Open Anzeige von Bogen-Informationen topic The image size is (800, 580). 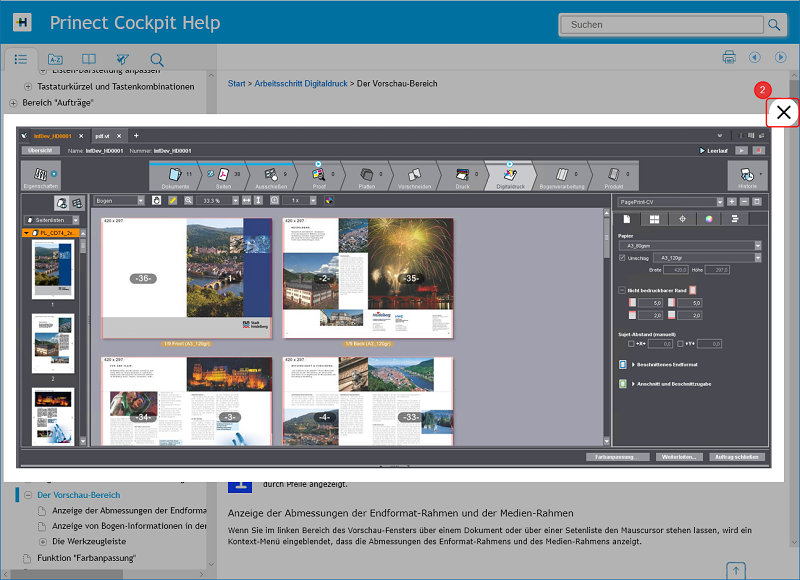[x=128, y=526]
